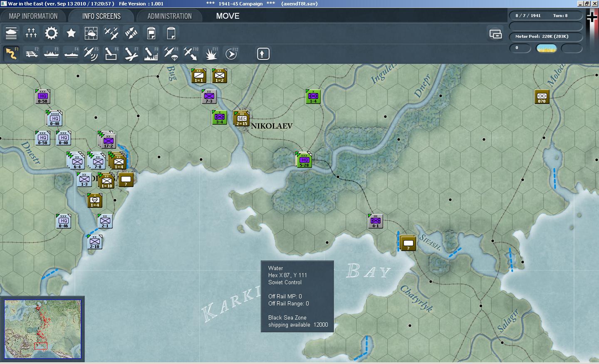Select the F8 bomb city mode icon
This screenshot has width=599, height=364.
click(x=151, y=54)
